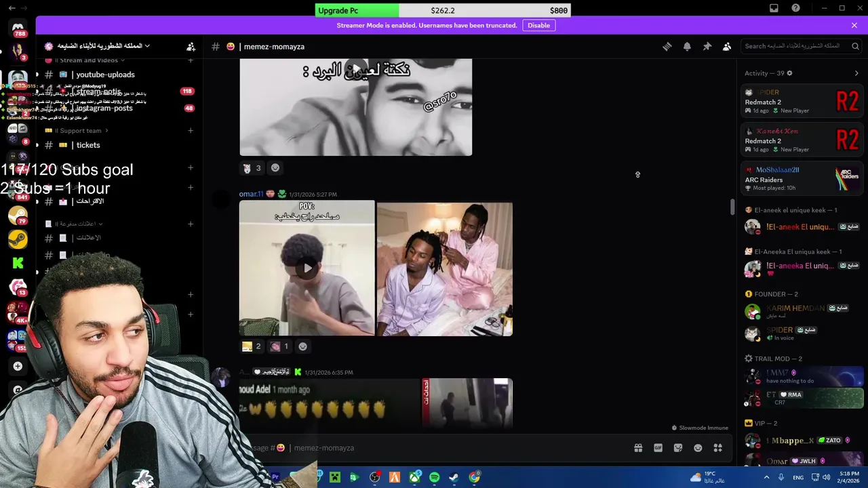Screen dimensions: 868x488
Task: Click the invite people icon beside server name
Action: coord(191,46)
